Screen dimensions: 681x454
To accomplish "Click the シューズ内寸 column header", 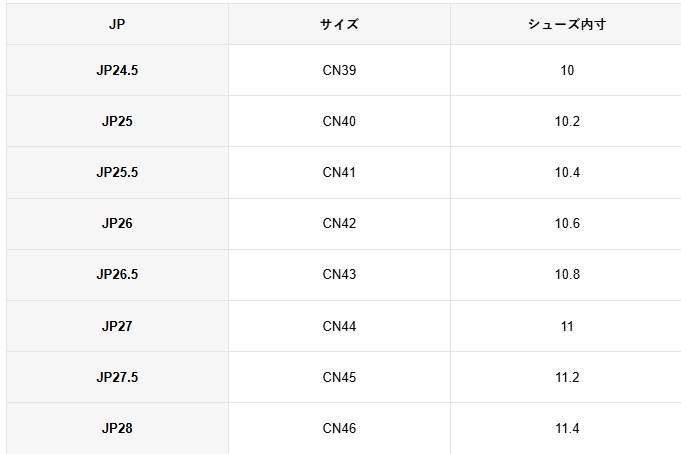I will tap(567, 24).
